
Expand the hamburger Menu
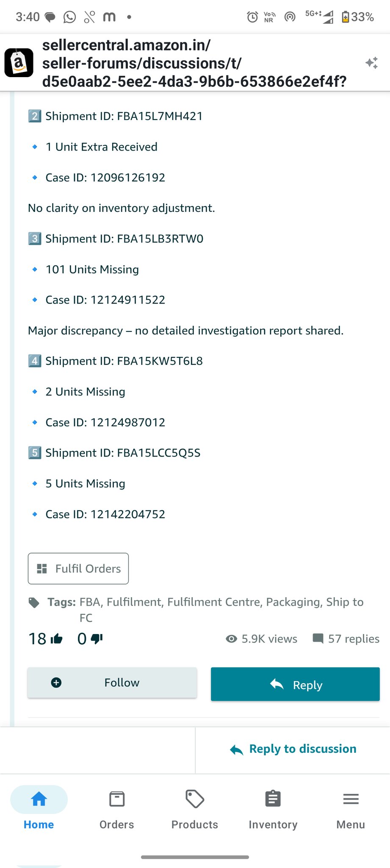[351, 808]
